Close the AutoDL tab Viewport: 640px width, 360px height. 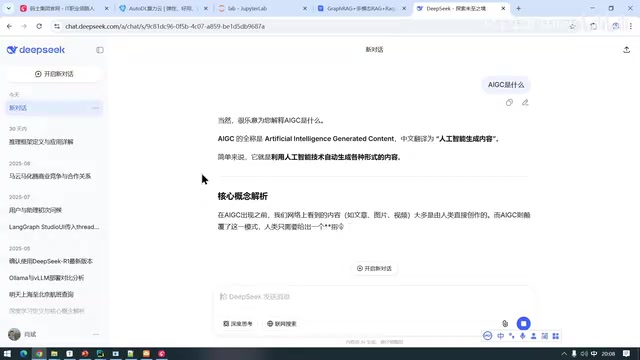coord(205,8)
